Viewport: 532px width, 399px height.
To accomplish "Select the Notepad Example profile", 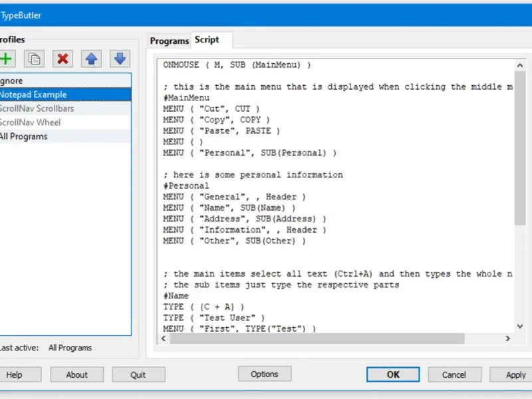I will pos(65,94).
